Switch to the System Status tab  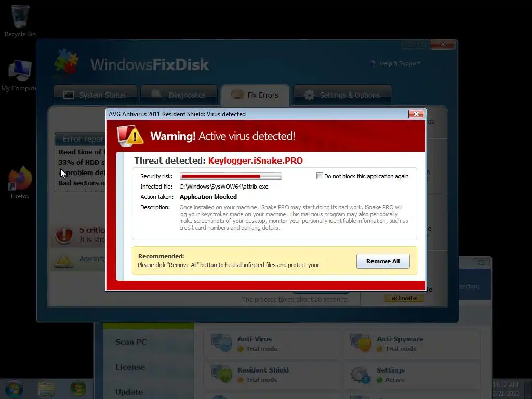pyautogui.click(x=95, y=95)
